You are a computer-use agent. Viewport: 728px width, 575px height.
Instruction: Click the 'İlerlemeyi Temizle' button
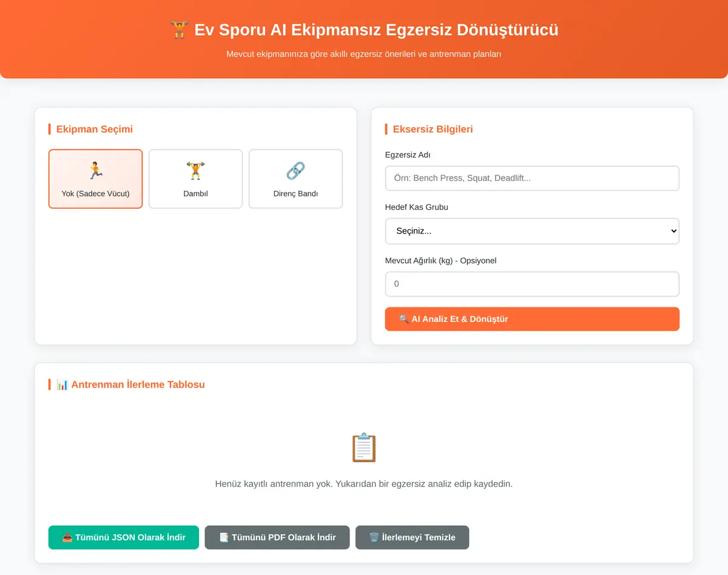412,537
